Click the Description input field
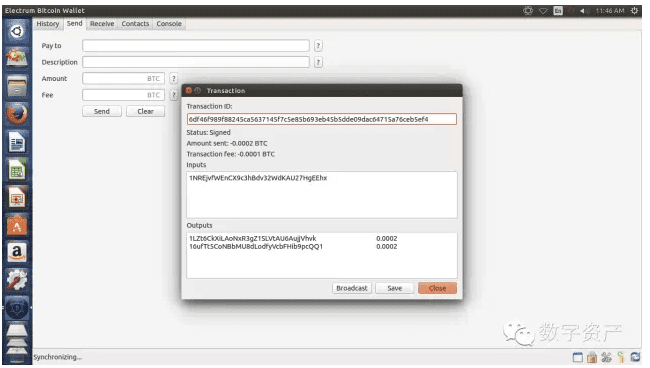Screen dimensions: 650x368 (196, 62)
